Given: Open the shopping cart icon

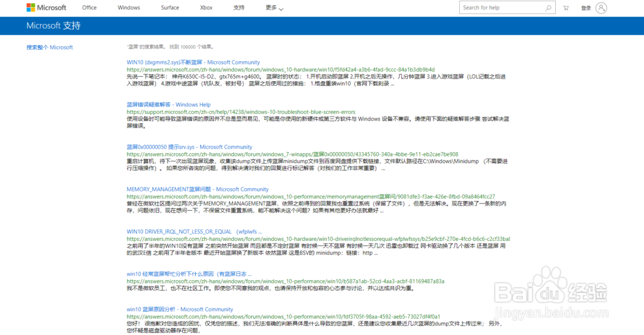Looking at the screenshot, I should (566, 8).
